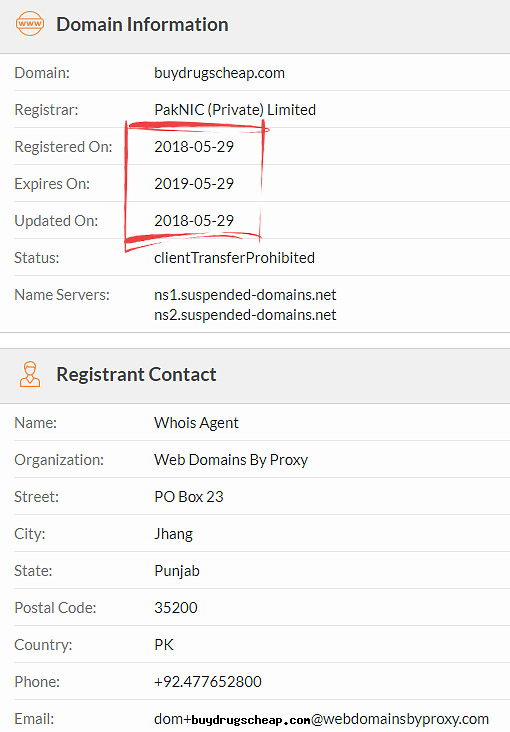Click the Expires On: label

click(x=52, y=183)
